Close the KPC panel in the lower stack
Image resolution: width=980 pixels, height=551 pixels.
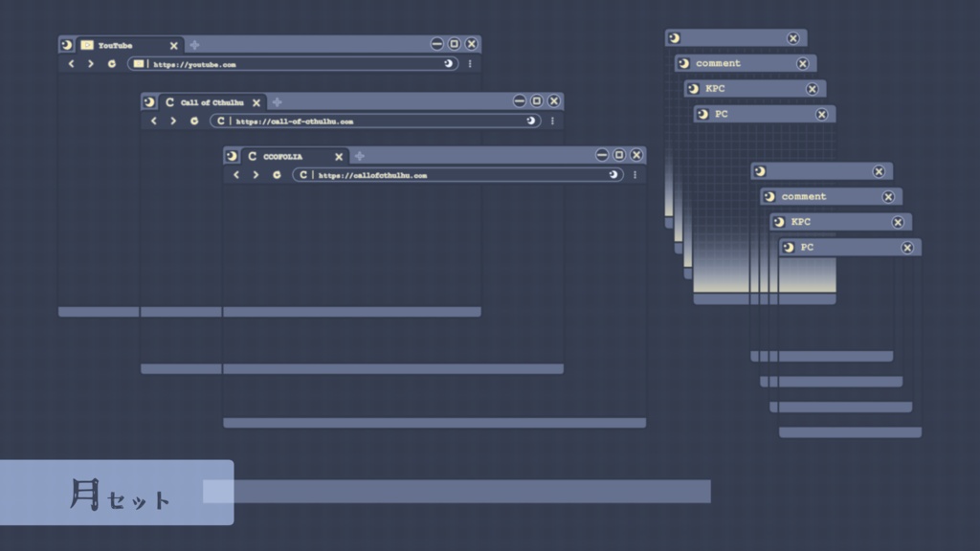click(x=898, y=222)
